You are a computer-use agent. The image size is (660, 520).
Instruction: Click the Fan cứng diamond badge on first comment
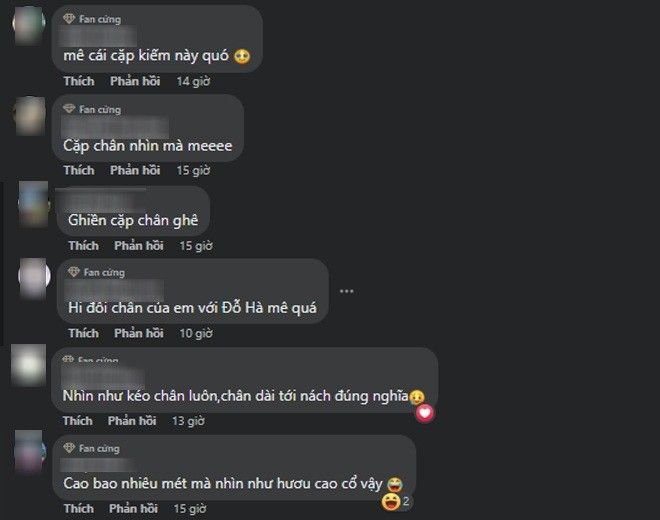click(x=92, y=19)
